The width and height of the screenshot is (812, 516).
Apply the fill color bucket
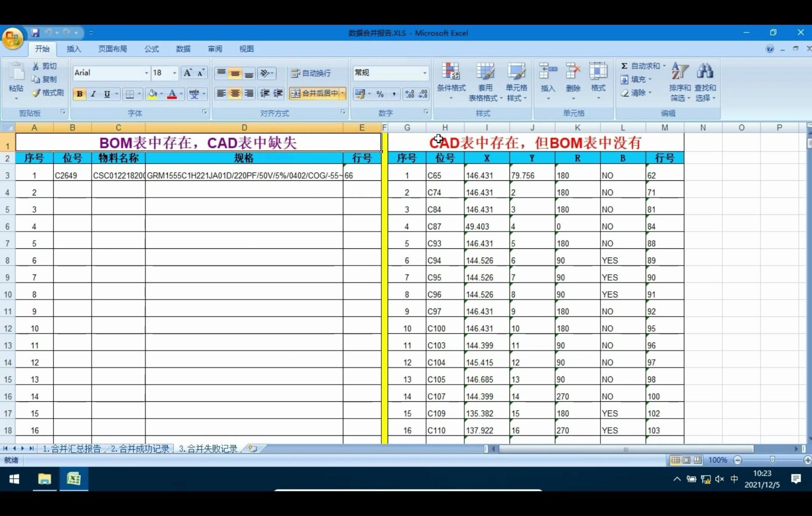coord(152,94)
